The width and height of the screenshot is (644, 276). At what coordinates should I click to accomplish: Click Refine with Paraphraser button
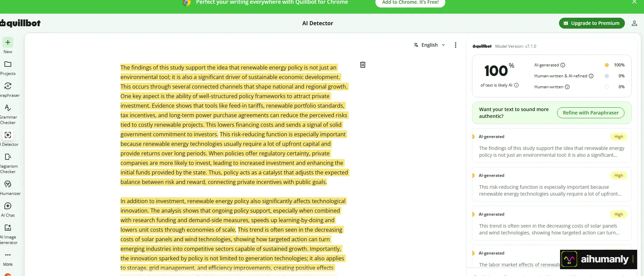pos(591,113)
